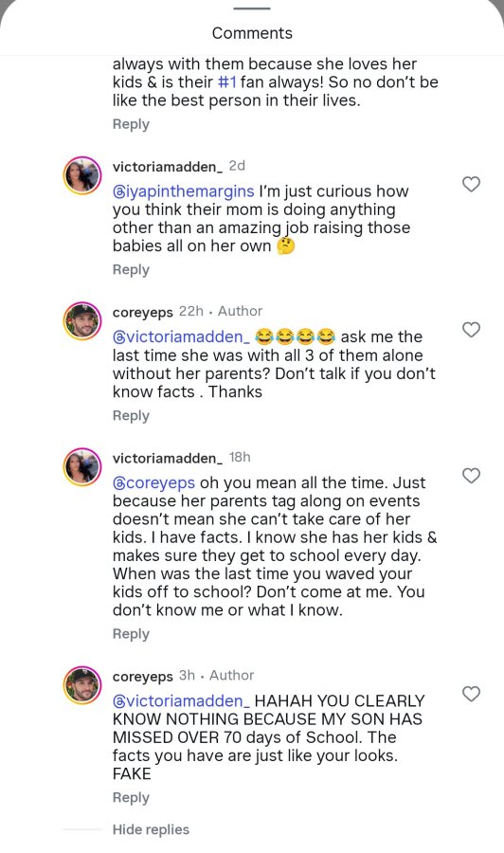The width and height of the screenshot is (504, 853).
Task: Tap victoriamadden_'s profile picture on the 18h comment
Action: pyautogui.click(x=82, y=466)
